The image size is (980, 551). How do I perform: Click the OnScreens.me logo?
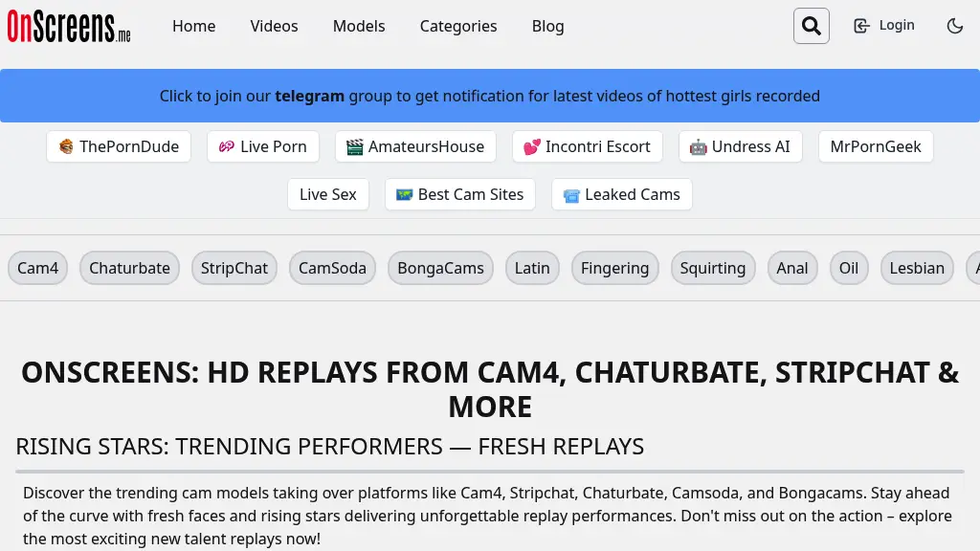pos(69,27)
